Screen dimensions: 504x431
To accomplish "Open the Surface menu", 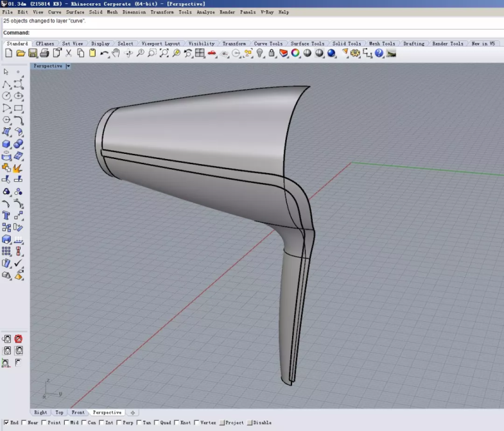I will (75, 12).
